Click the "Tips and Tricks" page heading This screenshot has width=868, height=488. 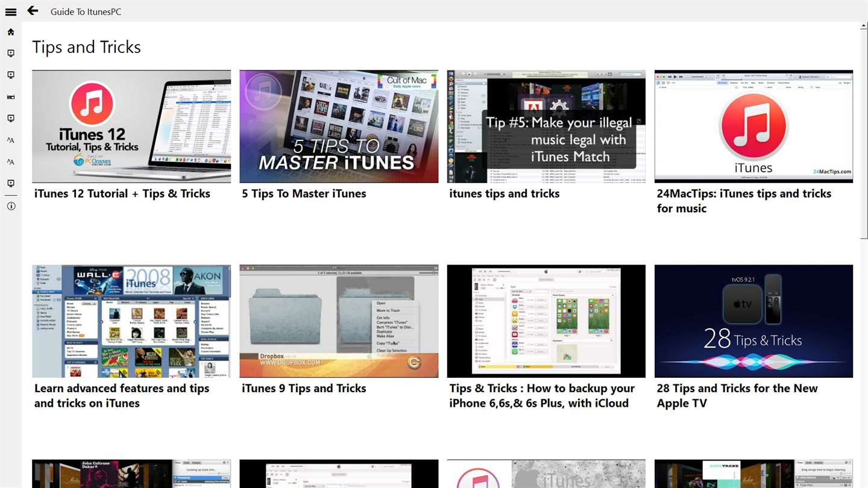click(x=86, y=47)
